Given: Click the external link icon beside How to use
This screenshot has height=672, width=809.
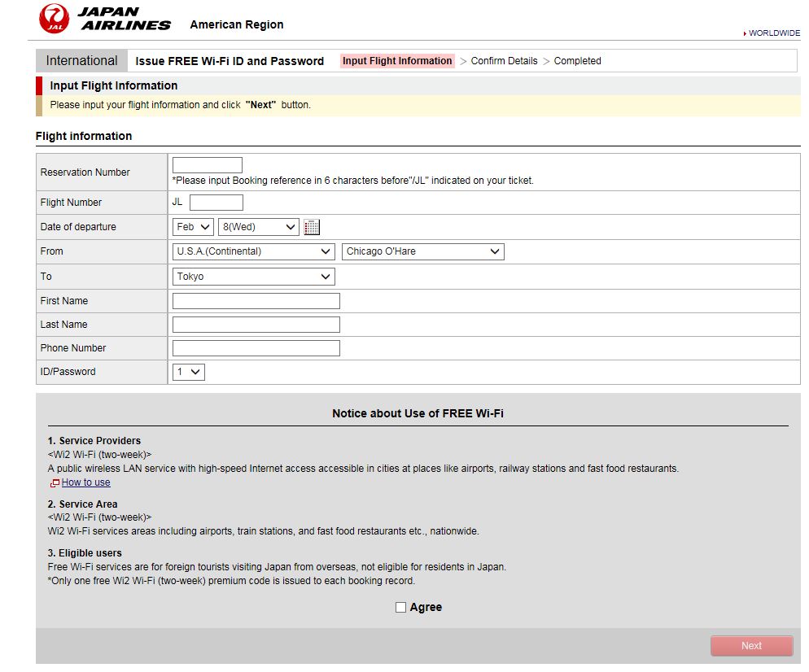Looking at the screenshot, I should point(55,483).
